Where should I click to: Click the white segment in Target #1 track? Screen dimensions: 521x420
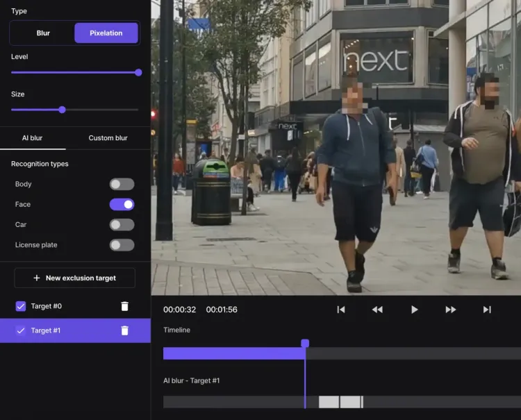(340, 402)
